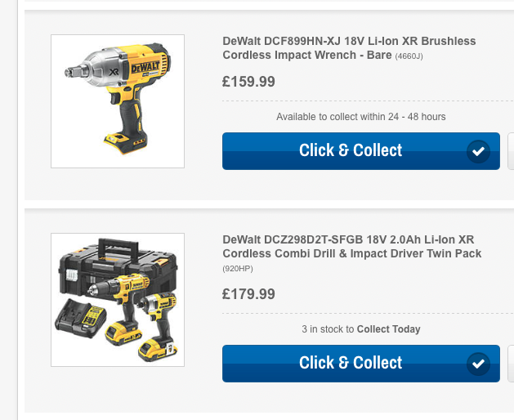Image resolution: width=514 pixels, height=420 pixels.
Task: Click the Click & Collect button for the £179.99 twin pack
Action: [x=361, y=364]
